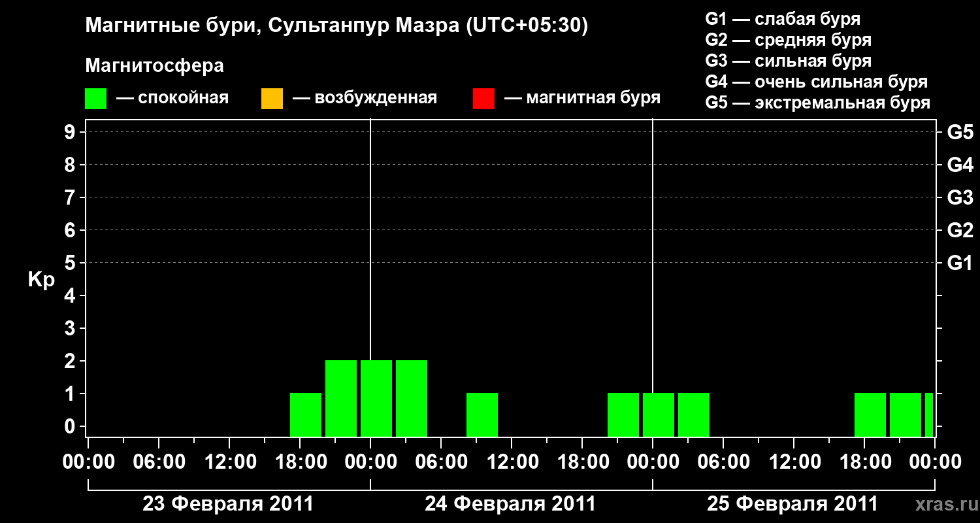Click the right axis label 'G5'
Image resolution: width=980 pixels, height=523 pixels.
click(x=960, y=133)
